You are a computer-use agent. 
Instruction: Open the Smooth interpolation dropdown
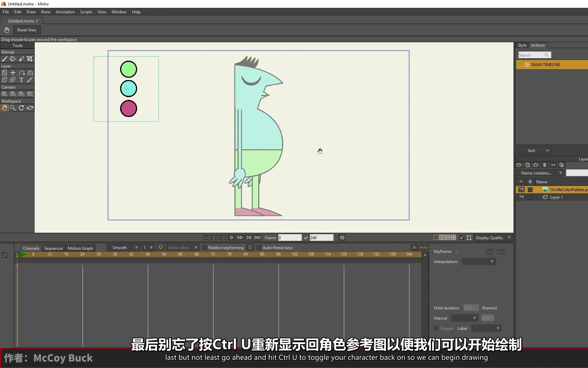124,248
